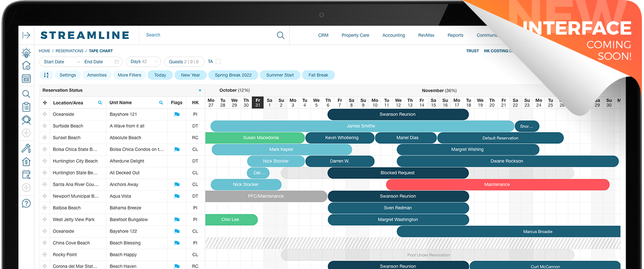Open the sidebar magnifier search icon
The image size is (644, 269).
click(x=26, y=94)
